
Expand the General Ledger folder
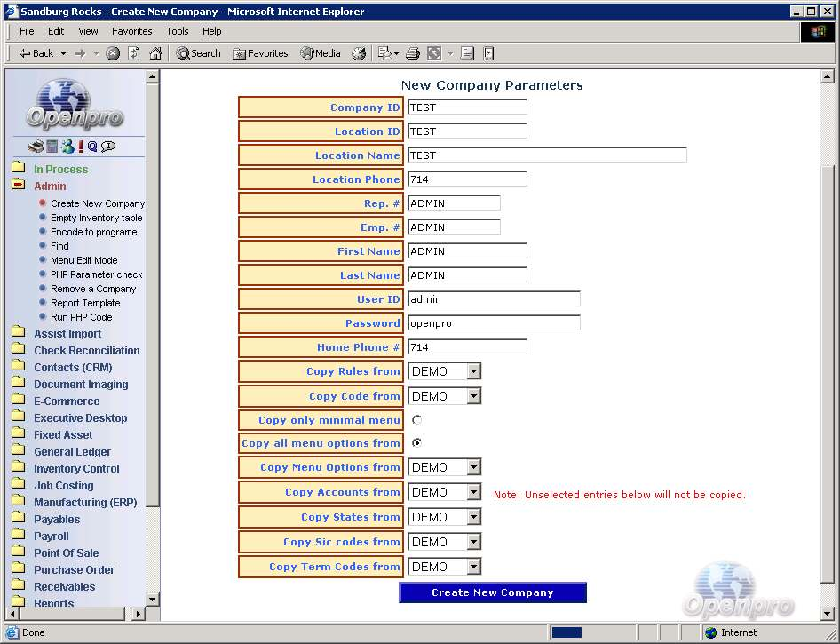pos(72,452)
